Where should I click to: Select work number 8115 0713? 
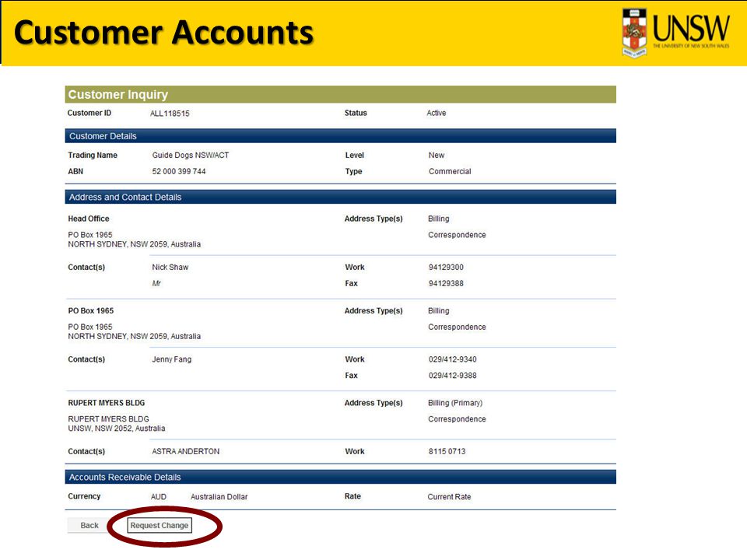(447, 451)
